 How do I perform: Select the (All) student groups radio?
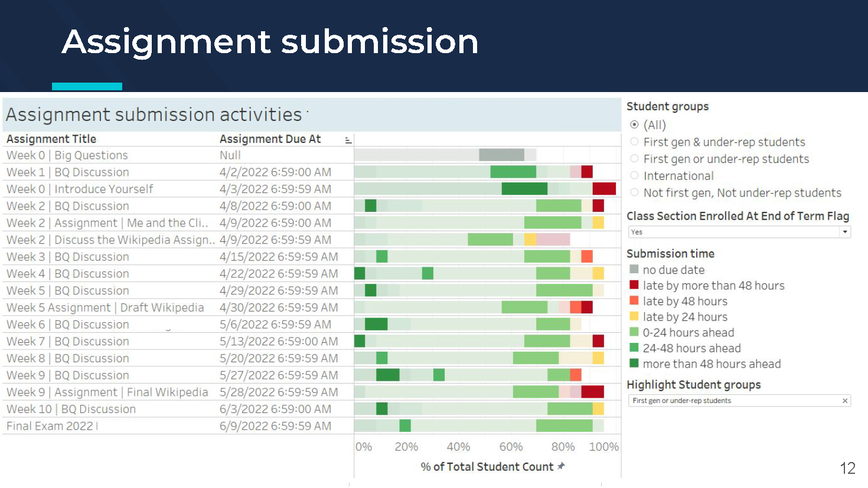[x=634, y=125]
